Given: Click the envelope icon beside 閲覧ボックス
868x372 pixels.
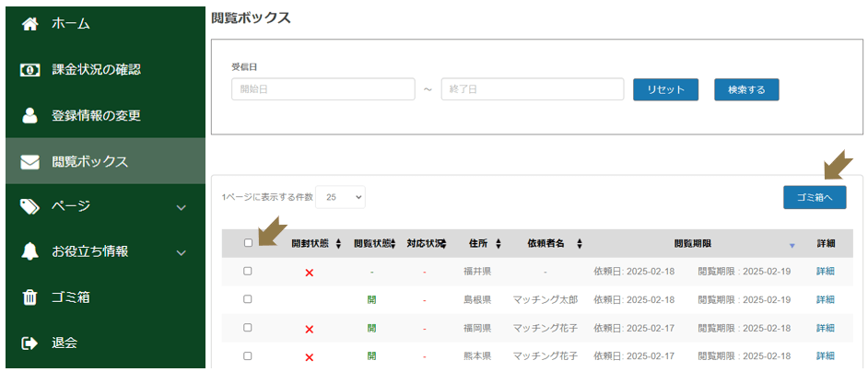Looking at the screenshot, I should [29, 162].
